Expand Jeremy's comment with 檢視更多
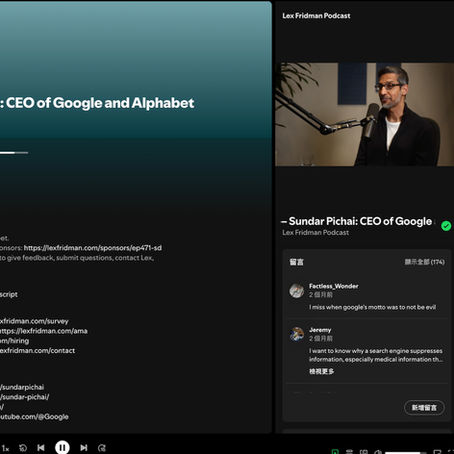This screenshot has height=454, width=454. [321, 371]
